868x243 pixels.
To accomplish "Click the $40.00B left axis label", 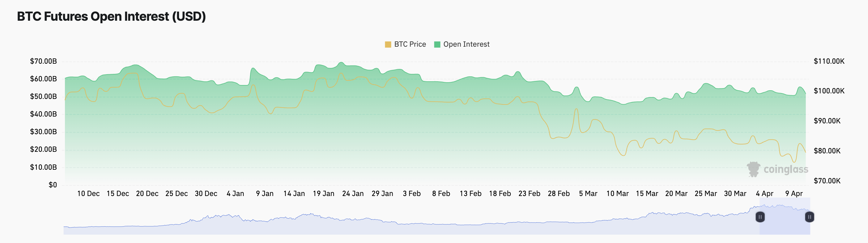I will point(44,114).
